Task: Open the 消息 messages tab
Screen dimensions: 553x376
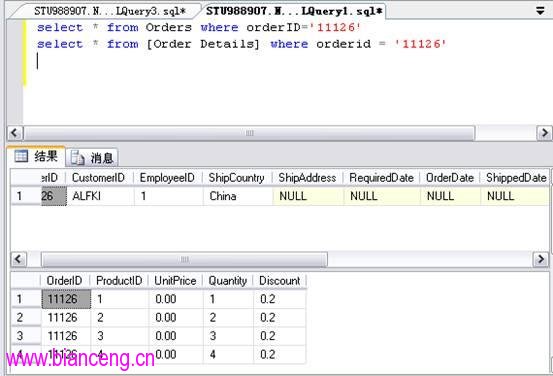Action: pos(92,158)
